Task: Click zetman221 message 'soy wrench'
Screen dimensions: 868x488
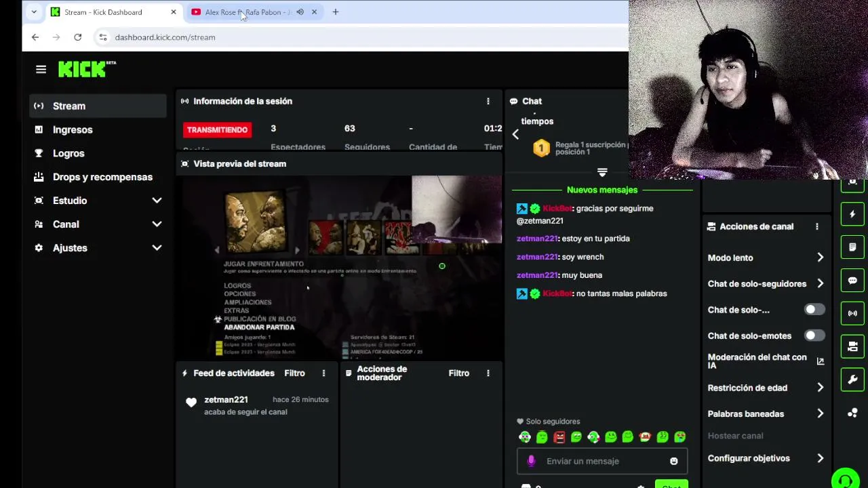Action: click(x=560, y=257)
